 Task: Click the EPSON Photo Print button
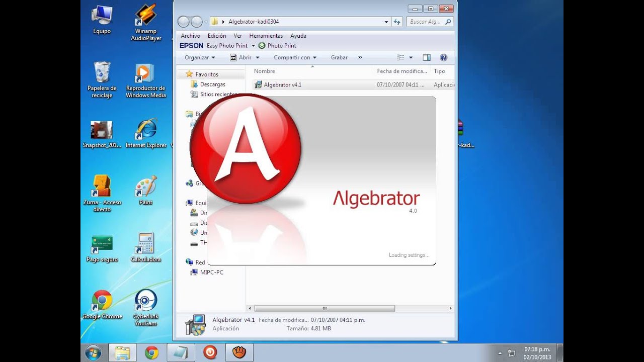coord(277,46)
